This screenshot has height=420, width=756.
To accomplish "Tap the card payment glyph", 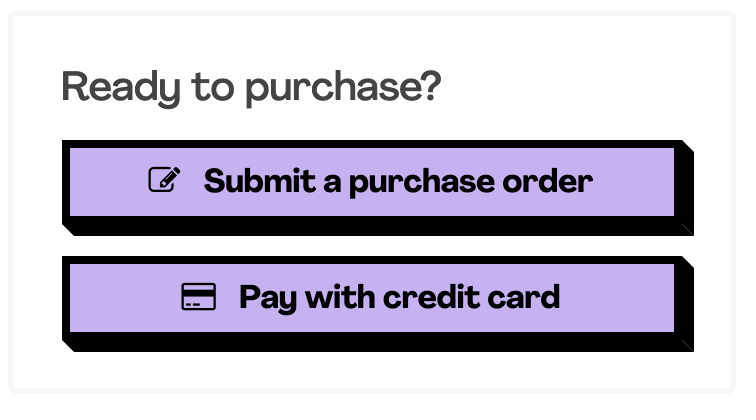I will pos(199,297).
